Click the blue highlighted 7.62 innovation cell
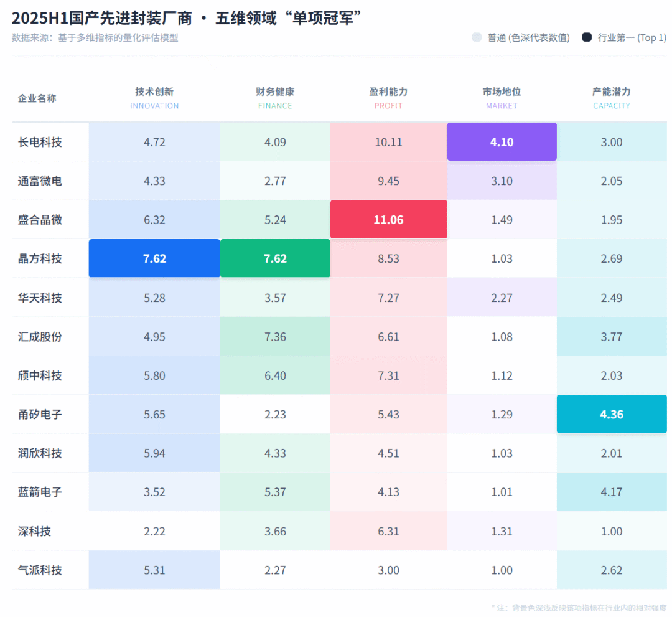Viewport: 672px width, 617px height. pos(154,258)
